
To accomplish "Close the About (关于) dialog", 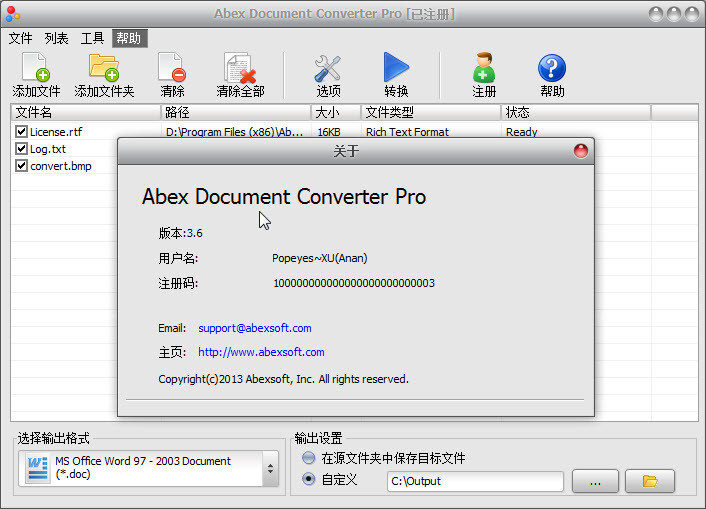I will pyautogui.click(x=581, y=151).
